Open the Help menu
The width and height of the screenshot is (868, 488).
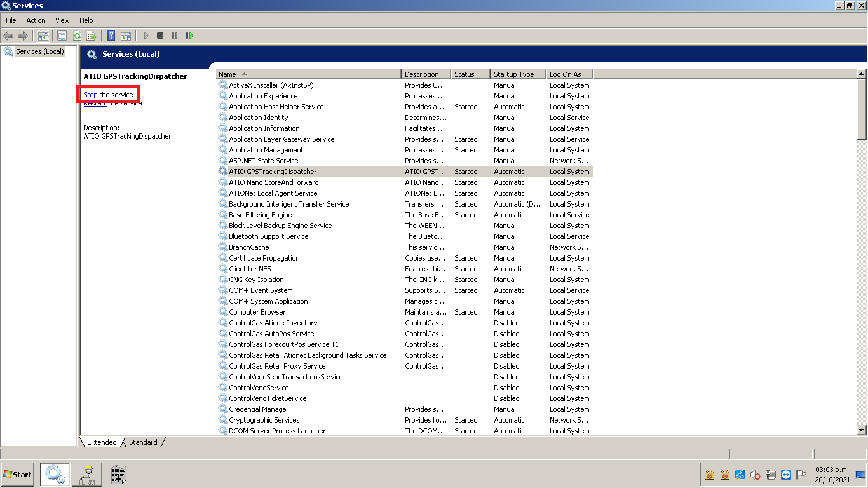coord(86,20)
